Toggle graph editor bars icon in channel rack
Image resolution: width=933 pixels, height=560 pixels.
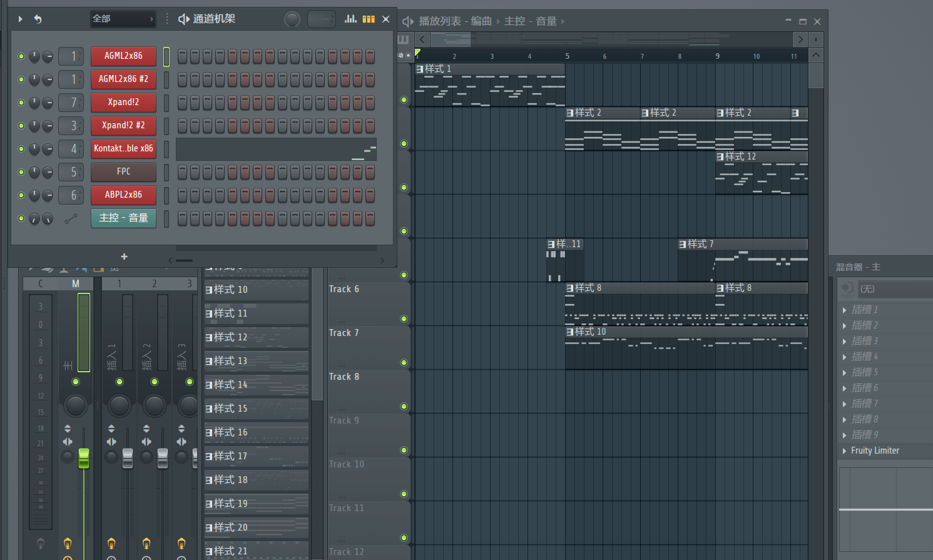coord(350,19)
